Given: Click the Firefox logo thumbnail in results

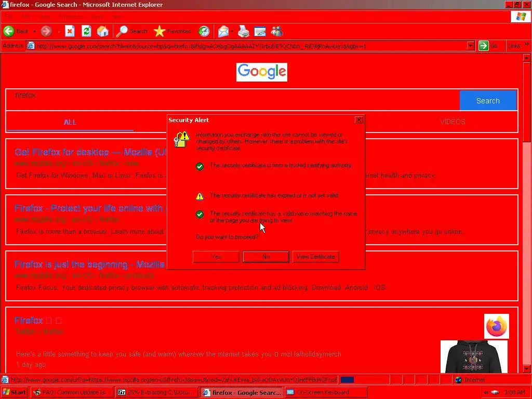Looking at the screenshot, I should pyautogui.click(x=496, y=326).
